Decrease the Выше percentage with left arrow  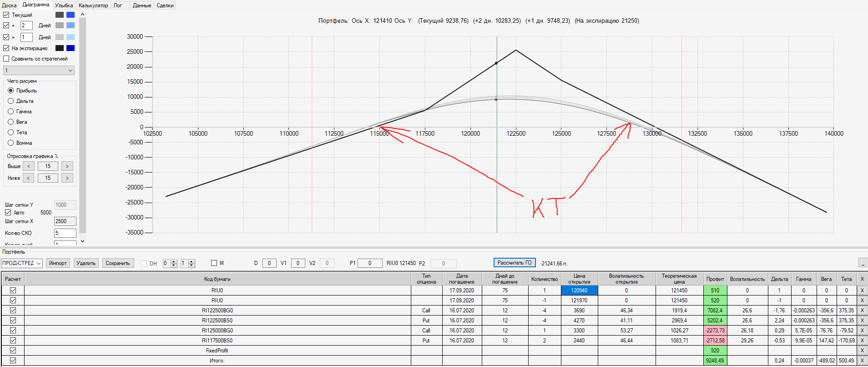(29, 166)
